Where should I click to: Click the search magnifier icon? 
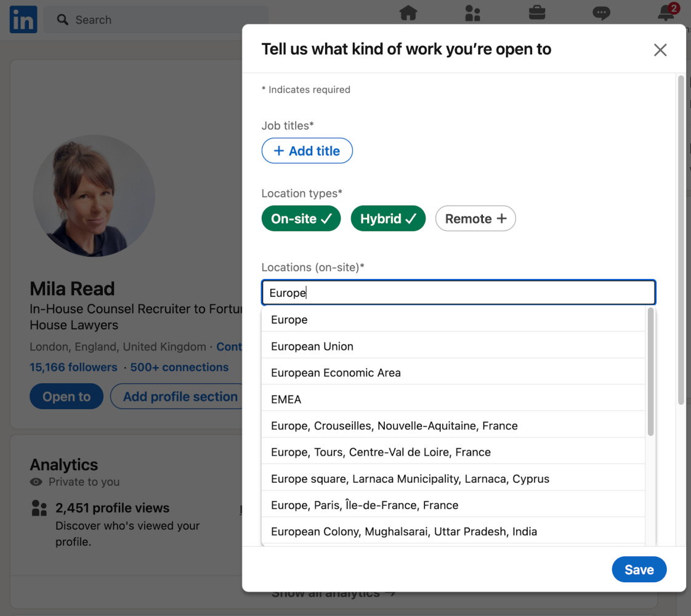pyautogui.click(x=63, y=20)
